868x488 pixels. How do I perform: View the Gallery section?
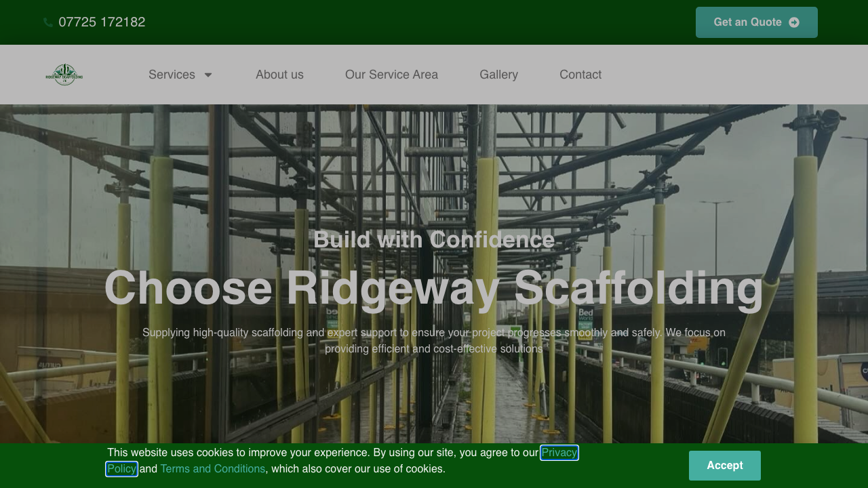[x=498, y=75]
